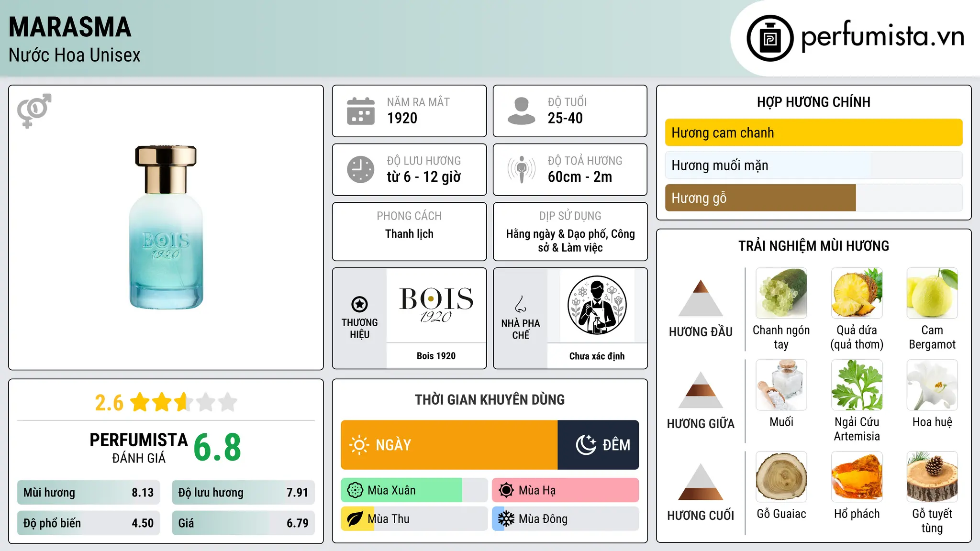
Task: Select the artemisia leaf ingredient image
Action: tap(857, 385)
